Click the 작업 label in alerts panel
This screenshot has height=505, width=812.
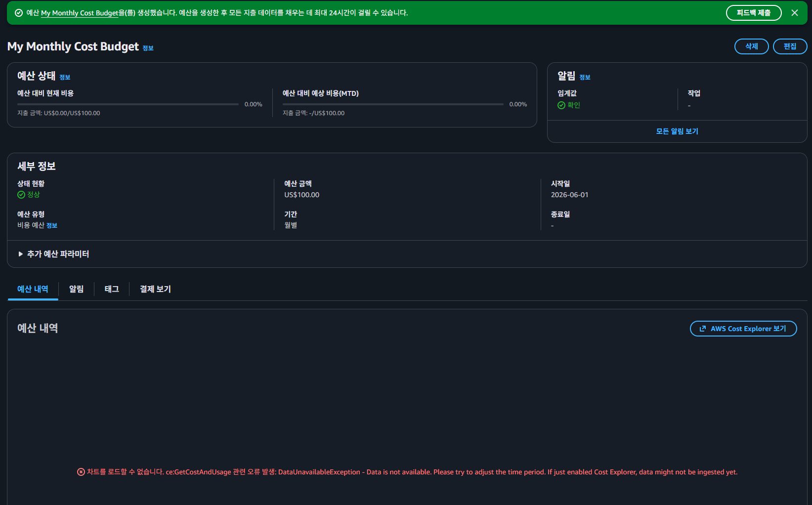pos(694,93)
